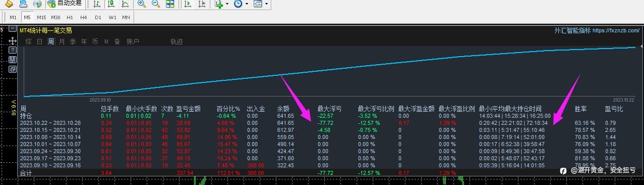Switch statistics to 日 daily tab
644x185 pixels.
pyautogui.click(x=40, y=41)
